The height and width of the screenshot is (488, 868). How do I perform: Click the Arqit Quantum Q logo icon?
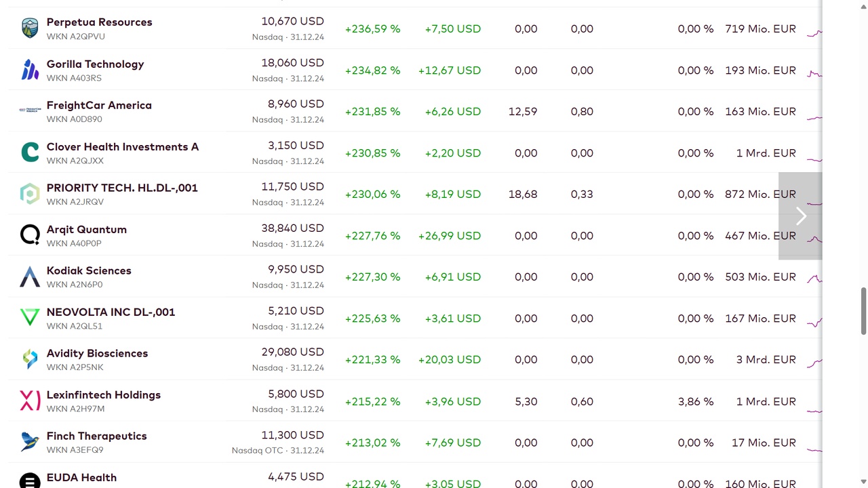(x=30, y=235)
